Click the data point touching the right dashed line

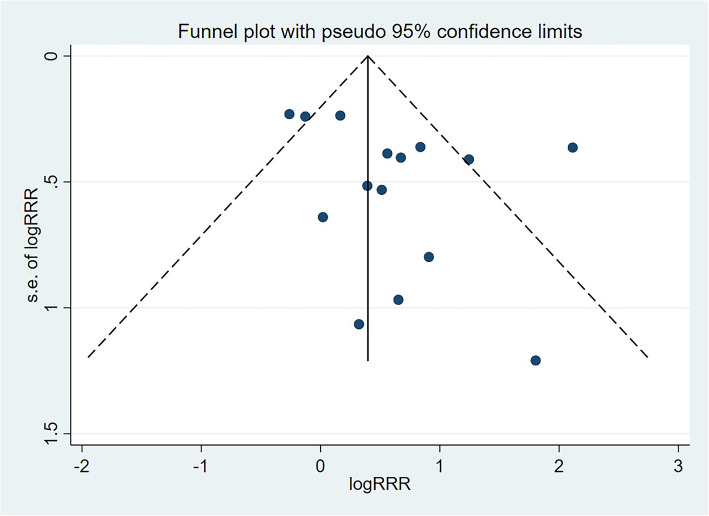pos(468,159)
